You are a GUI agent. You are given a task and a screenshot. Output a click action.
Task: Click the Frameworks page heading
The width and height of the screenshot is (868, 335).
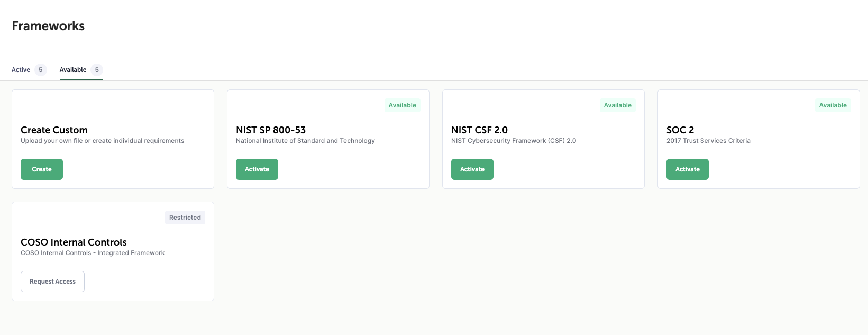tap(48, 26)
